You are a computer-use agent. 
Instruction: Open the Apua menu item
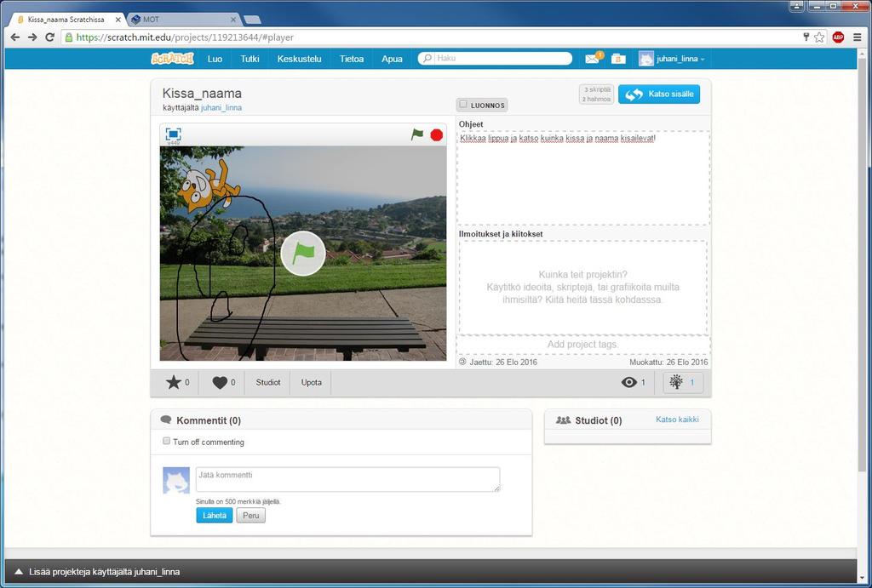(x=392, y=59)
